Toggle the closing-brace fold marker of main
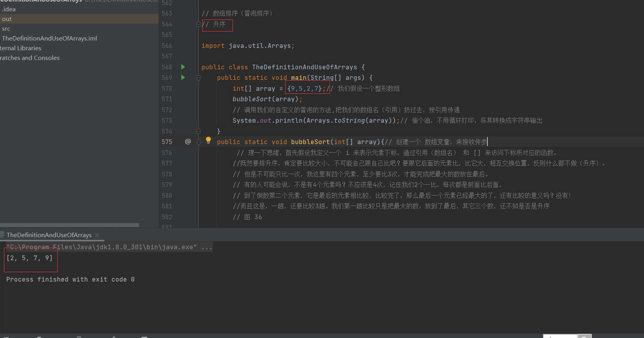This screenshot has width=644, height=338. pyautogui.click(x=199, y=131)
